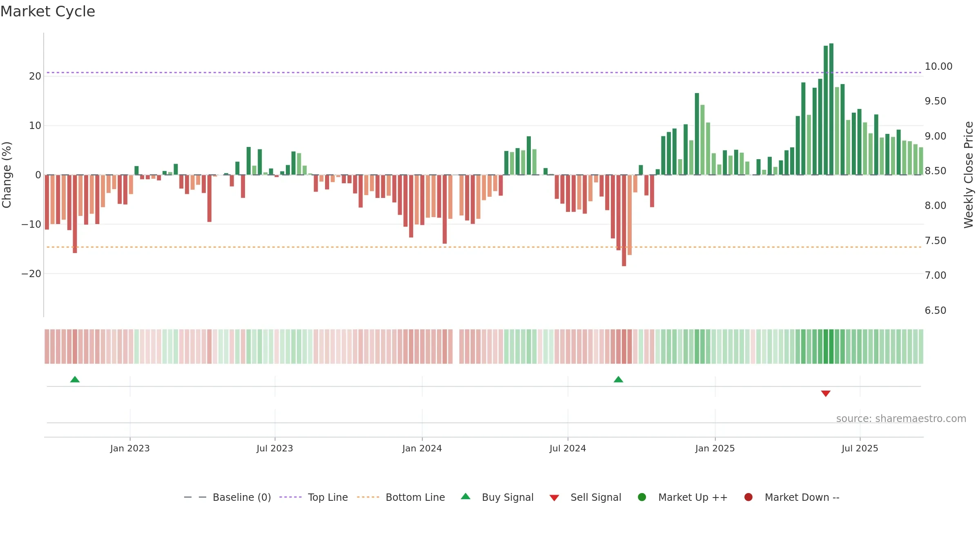Click the tallest green bar above Top Line
Image resolution: width=980 pixels, height=551 pixels.
[x=831, y=109]
